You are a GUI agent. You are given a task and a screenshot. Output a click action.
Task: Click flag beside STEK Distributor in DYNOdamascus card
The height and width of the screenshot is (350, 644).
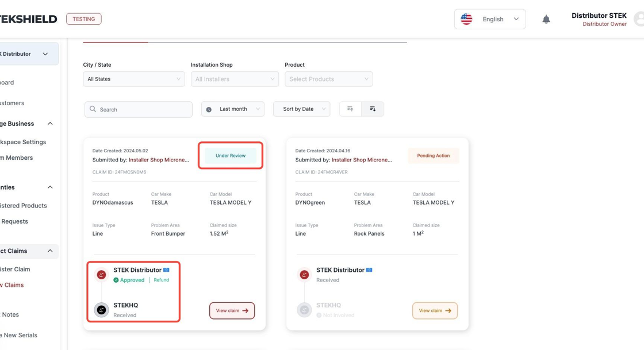[x=166, y=270]
